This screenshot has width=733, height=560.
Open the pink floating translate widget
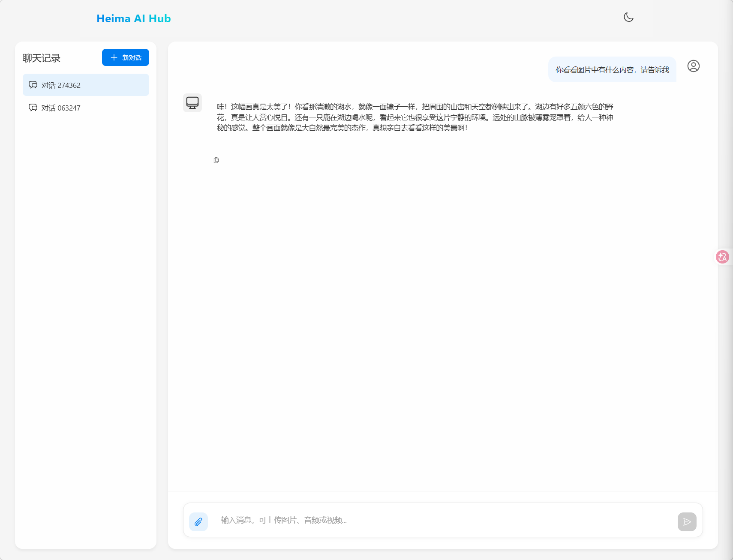pyautogui.click(x=722, y=257)
